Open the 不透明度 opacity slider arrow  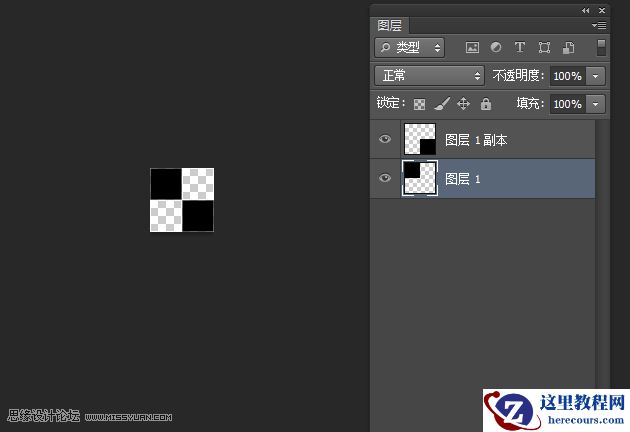[x=595, y=76]
